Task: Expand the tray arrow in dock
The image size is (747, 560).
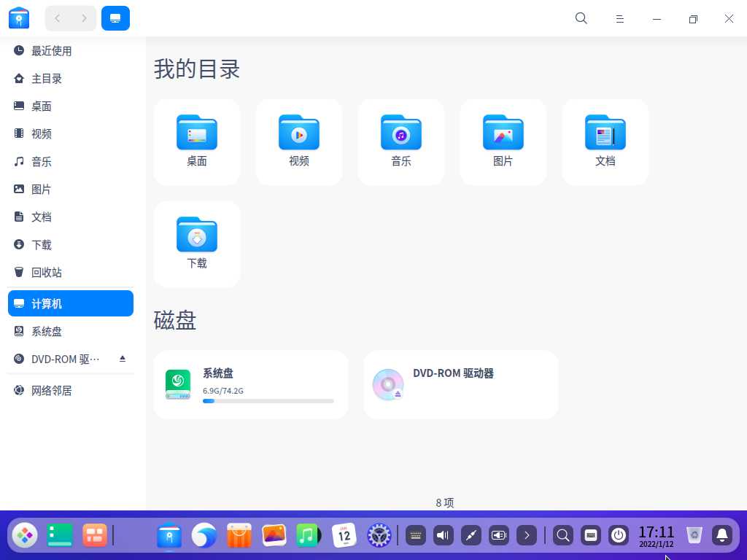Action: point(527,535)
